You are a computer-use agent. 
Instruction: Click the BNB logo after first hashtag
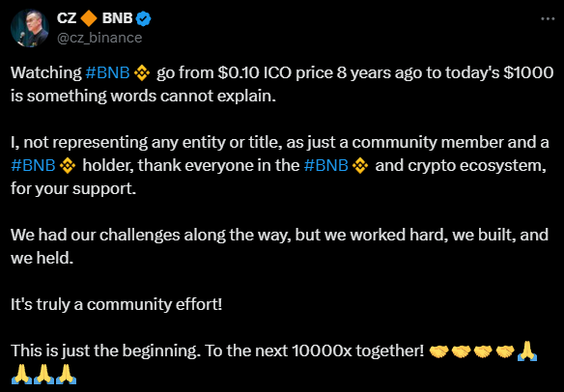pos(142,73)
